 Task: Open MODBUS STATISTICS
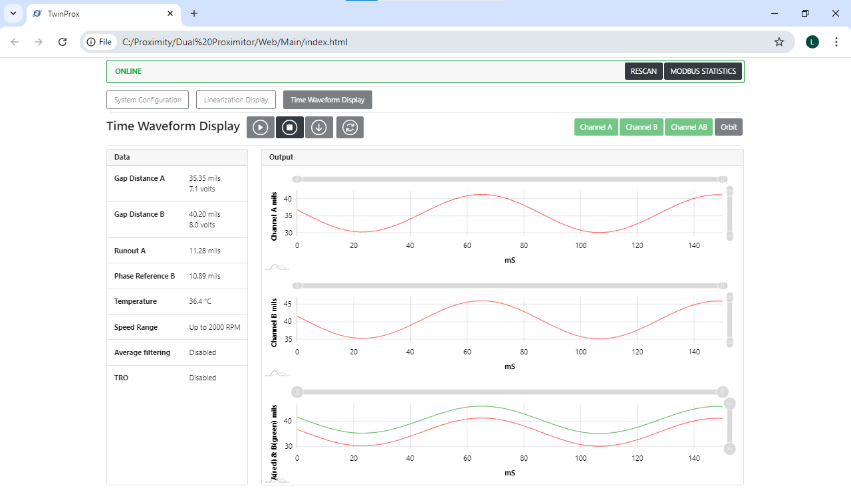point(703,71)
